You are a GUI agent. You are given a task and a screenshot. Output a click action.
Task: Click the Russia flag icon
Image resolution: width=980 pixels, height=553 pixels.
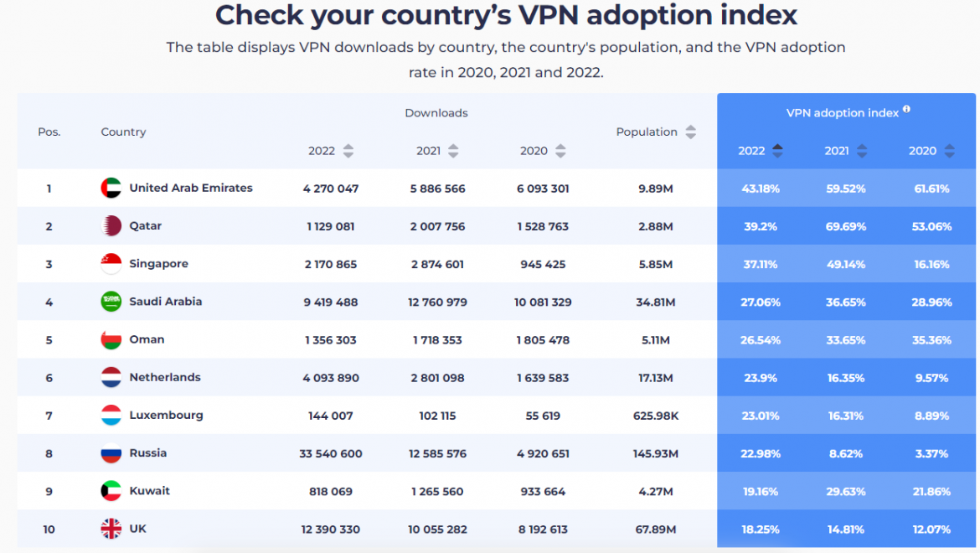(111, 453)
